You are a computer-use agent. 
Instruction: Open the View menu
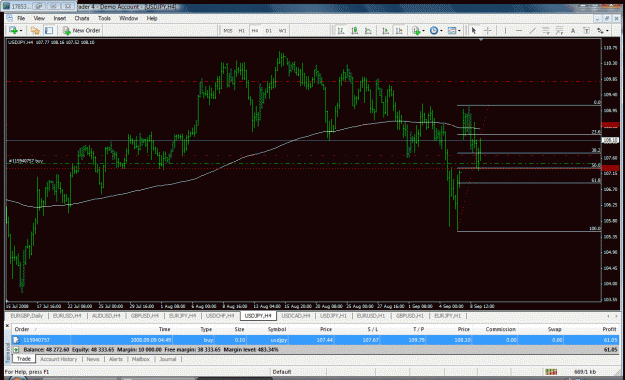39,18
